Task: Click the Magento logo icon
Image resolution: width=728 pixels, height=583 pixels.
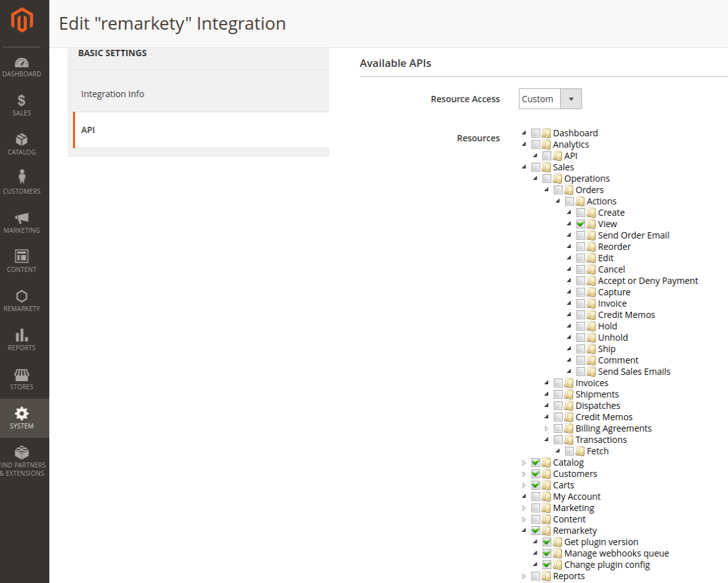Action: pyautogui.click(x=22, y=20)
